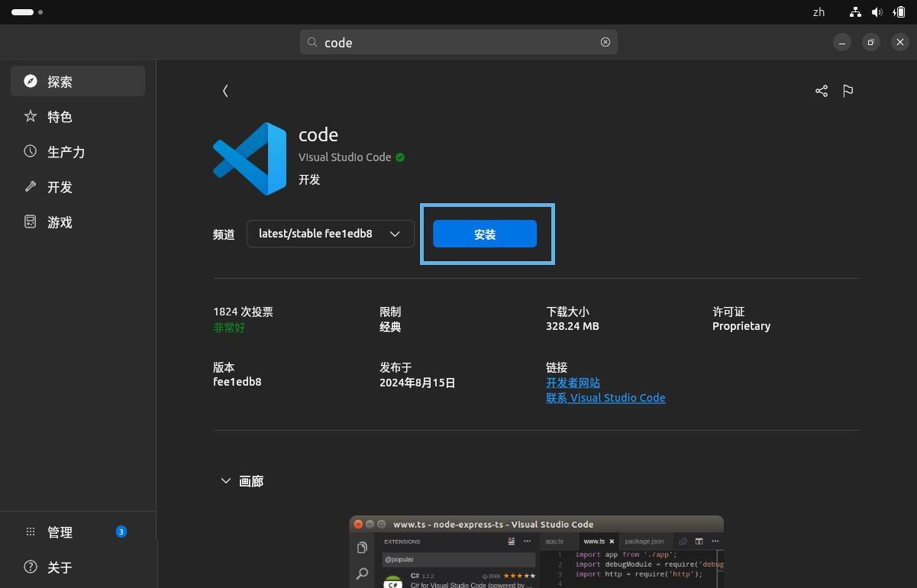
Task: Click the search field containing code
Action: point(458,42)
